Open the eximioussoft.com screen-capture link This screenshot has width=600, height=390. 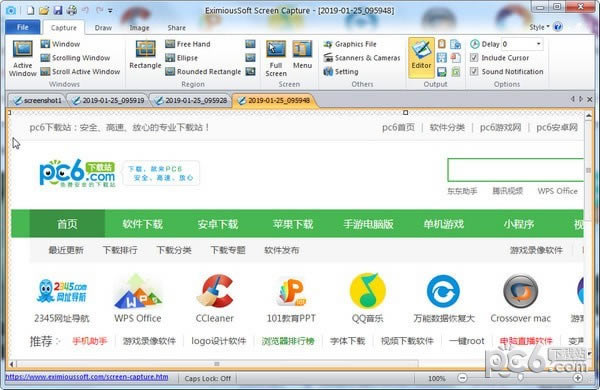(x=87, y=377)
